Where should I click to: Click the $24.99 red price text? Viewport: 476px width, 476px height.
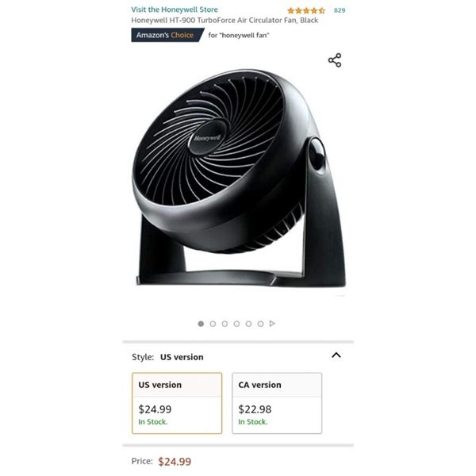pyautogui.click(x=175, y=462)
